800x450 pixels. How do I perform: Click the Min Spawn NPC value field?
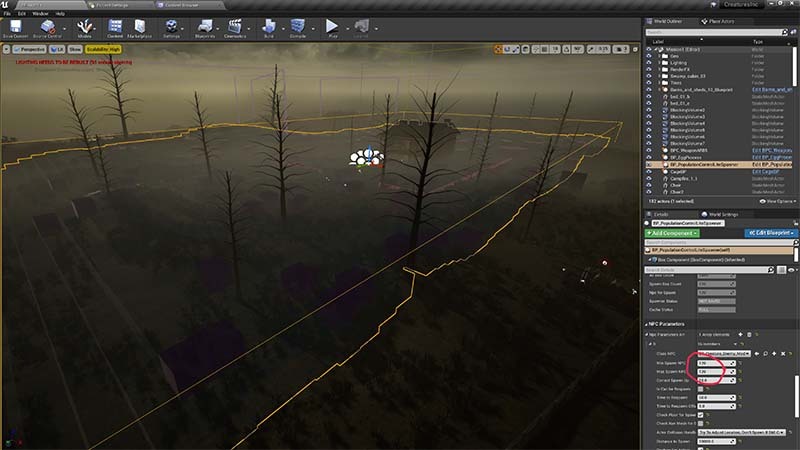[712, 362]
